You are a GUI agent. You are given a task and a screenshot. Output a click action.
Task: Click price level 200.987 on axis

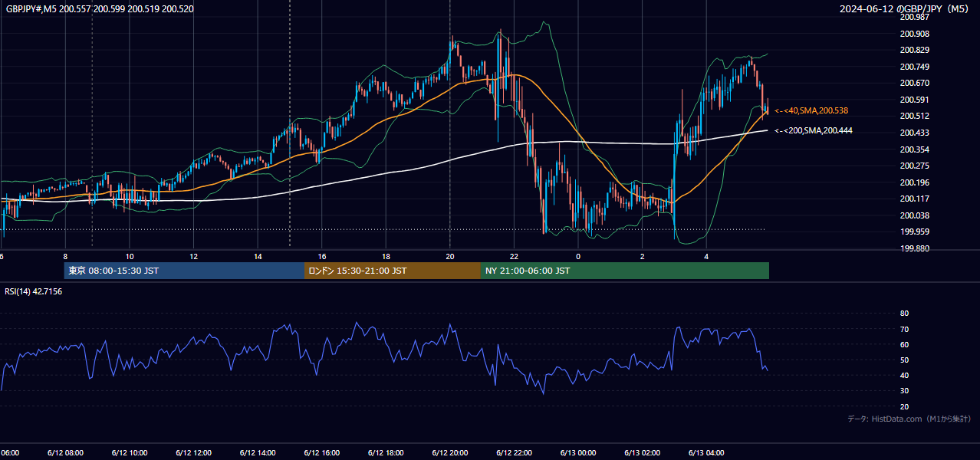(x=914, y=17)
